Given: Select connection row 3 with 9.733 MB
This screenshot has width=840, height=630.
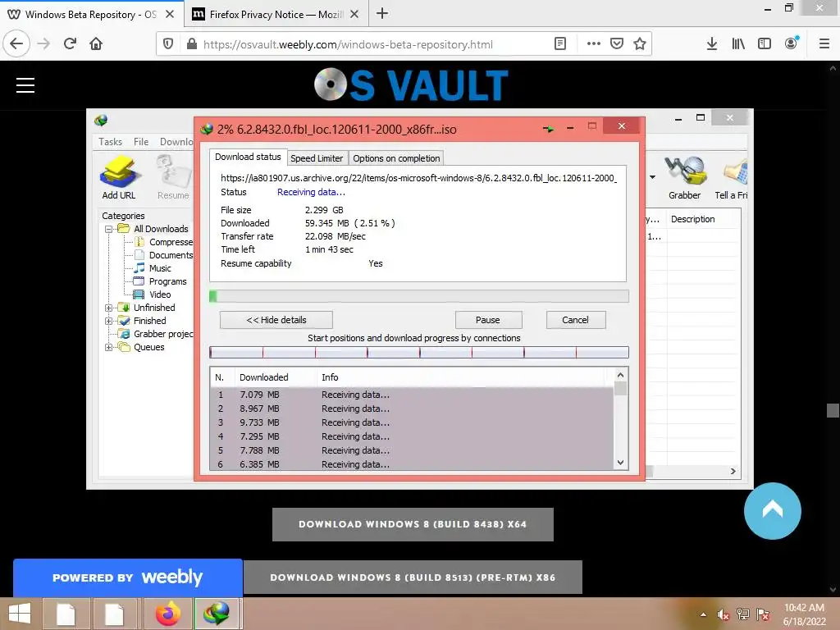Looking at the screenshot, I should pyautogui.click(x=412, y=422).
